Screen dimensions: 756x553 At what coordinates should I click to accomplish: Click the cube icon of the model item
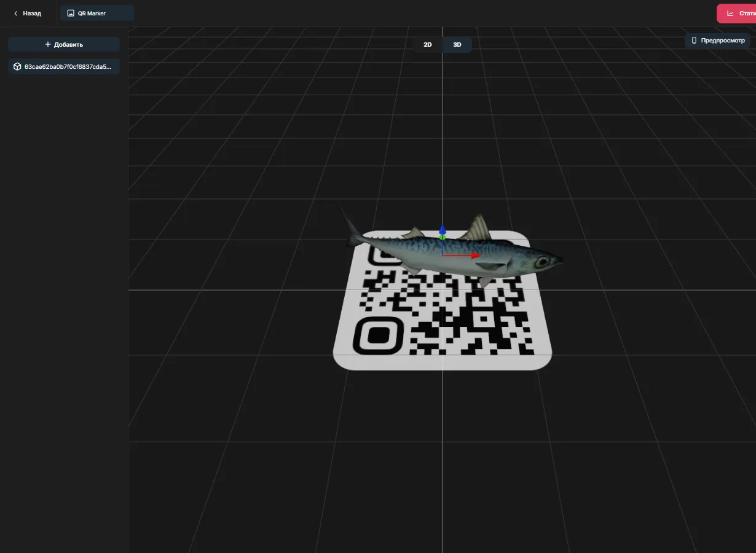[x=17, y=66]
